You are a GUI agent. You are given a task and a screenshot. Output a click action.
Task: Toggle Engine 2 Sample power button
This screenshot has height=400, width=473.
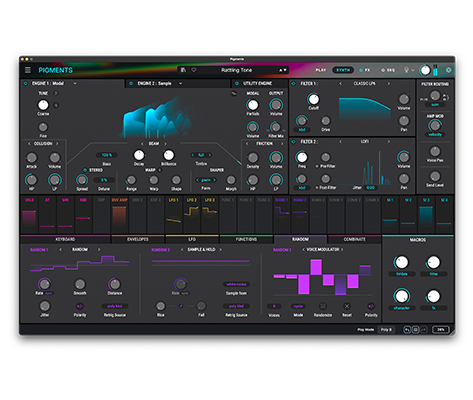[x=131, y=83]
